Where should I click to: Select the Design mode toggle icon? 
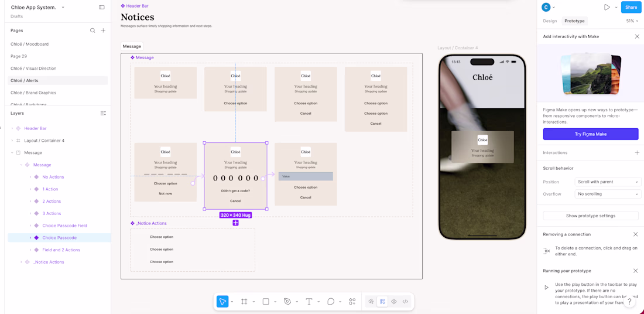point(382,302)
